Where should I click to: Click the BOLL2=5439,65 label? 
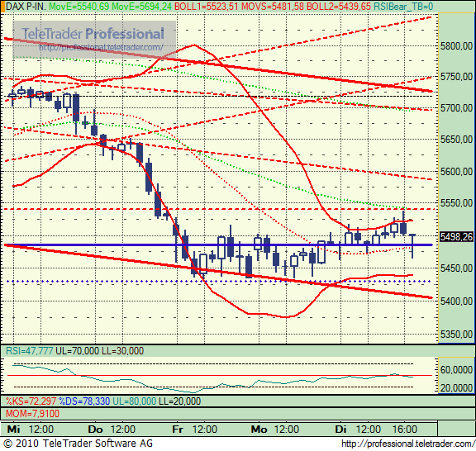339,6
